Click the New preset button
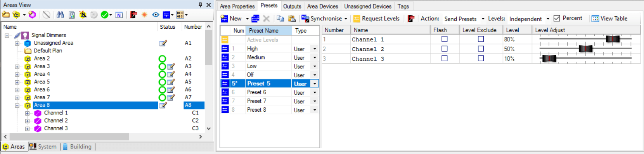644x154 pixels. tap(231, 18)
